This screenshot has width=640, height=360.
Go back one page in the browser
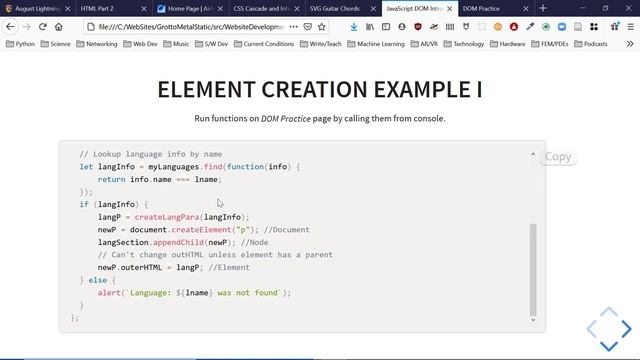pyautogui.click(x=10, y=27)
